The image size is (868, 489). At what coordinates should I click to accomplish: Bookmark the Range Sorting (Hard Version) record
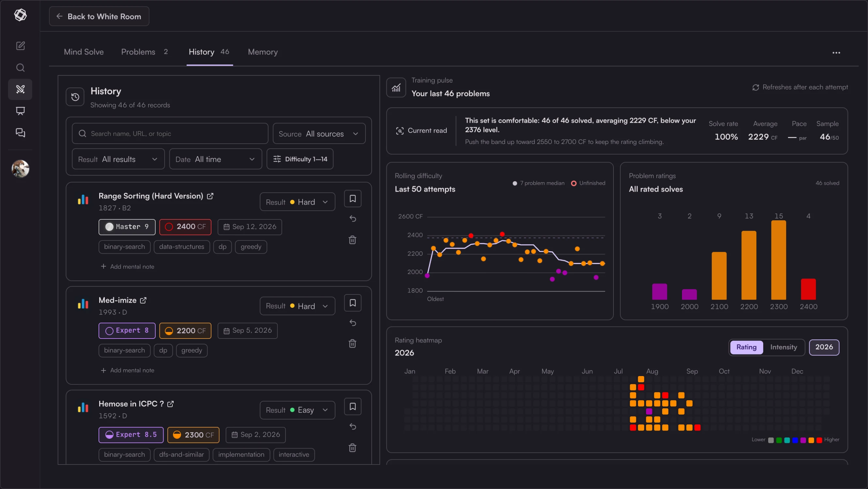pyautogui.click(x=352, y=199)
